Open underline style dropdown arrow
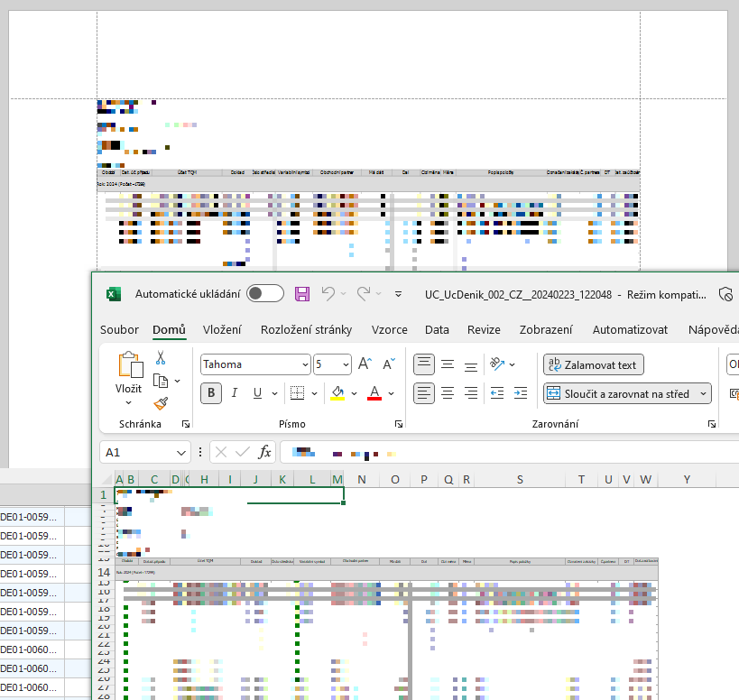 [275, 393]
